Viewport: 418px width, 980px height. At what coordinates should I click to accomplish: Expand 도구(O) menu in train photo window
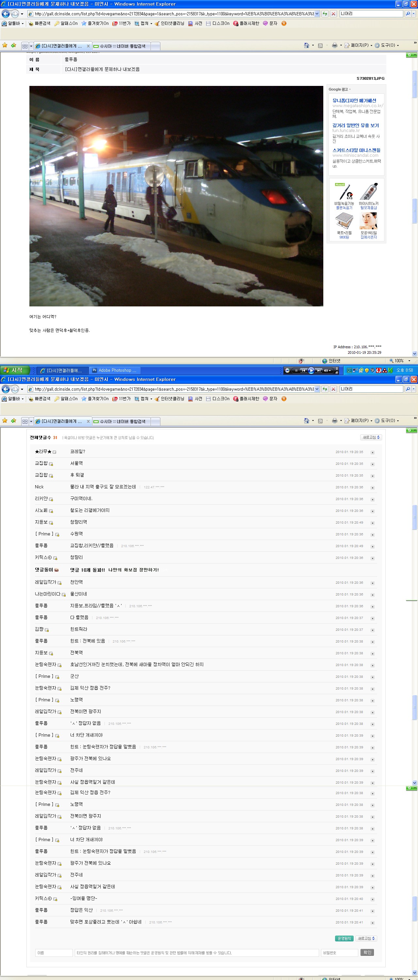[387, 45]
